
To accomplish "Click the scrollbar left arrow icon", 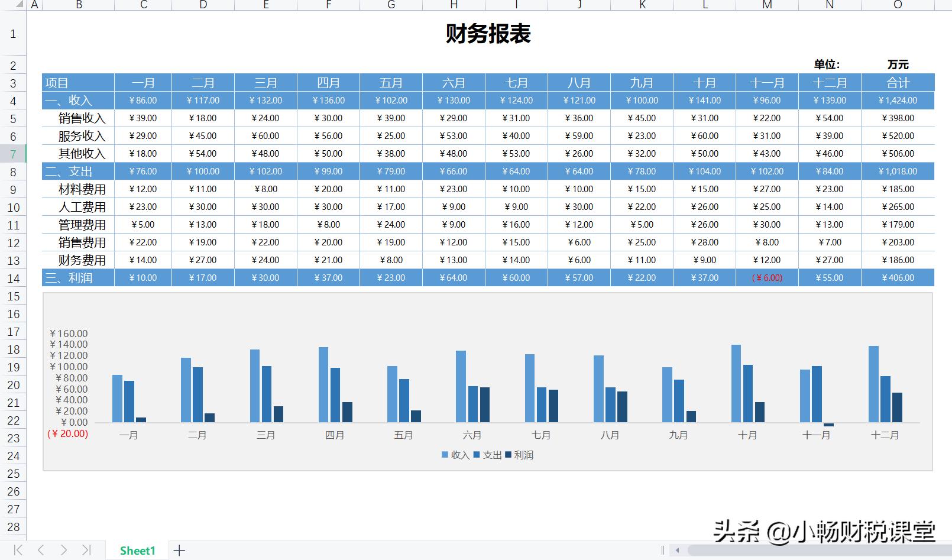I will (678, 551).
